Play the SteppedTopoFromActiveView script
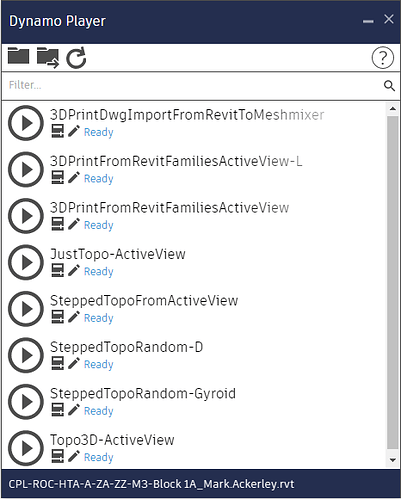 [x=26, y=309]
